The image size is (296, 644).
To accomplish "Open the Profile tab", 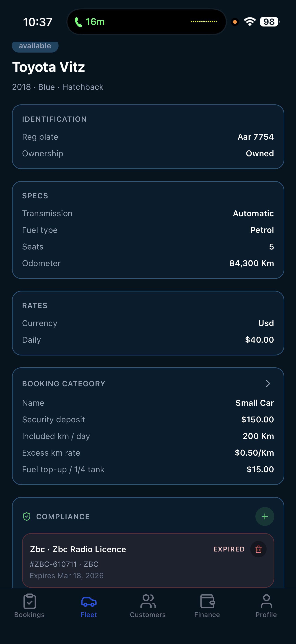I will [x=266, y=606].
